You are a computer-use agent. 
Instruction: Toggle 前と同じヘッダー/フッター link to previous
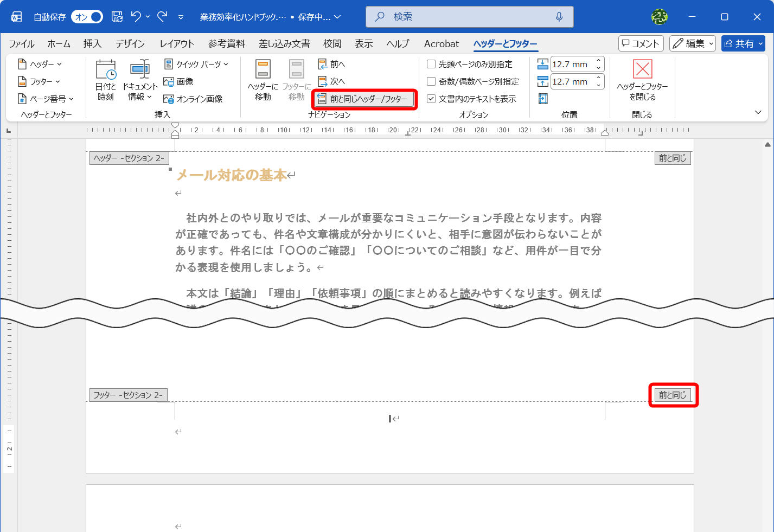pos(364,99)
